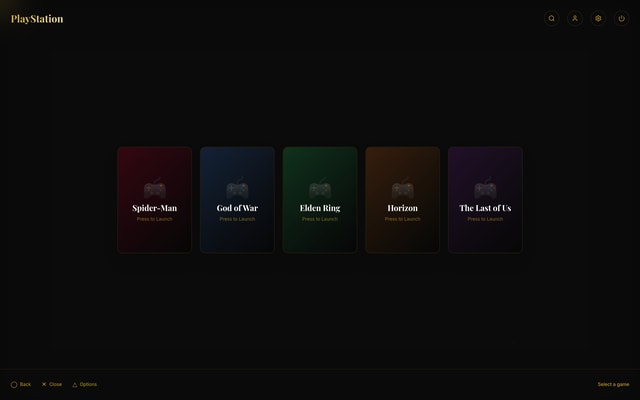The height and width of the screenshot is (400, 640).
Task: Click the circle icon beside Back
Action: coord(14,384)
